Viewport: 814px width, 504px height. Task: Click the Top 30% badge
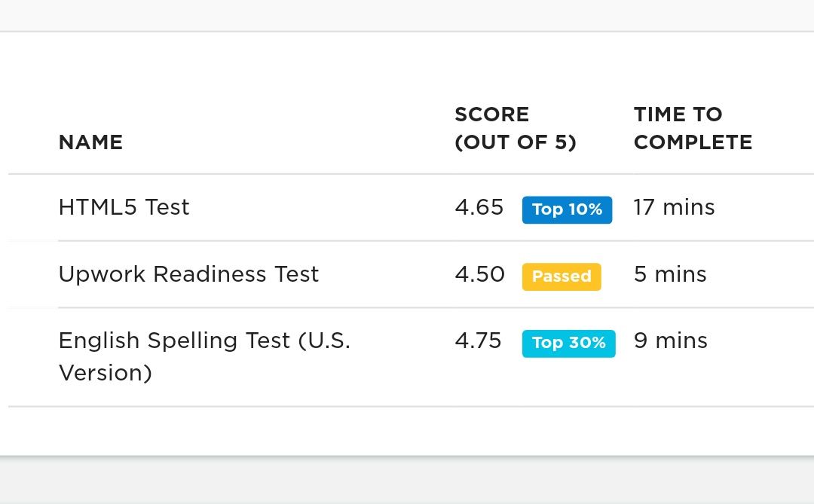pyautogui.click(x=569, y=344)
